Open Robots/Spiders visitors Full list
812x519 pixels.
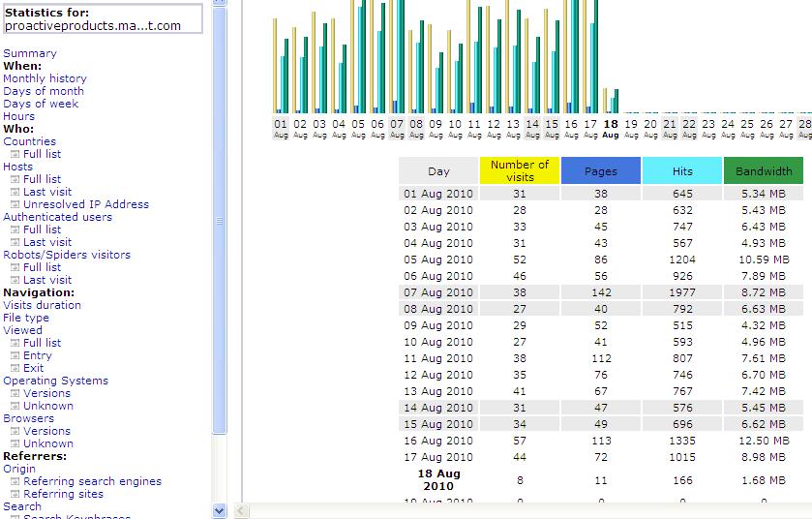(42, 267)
